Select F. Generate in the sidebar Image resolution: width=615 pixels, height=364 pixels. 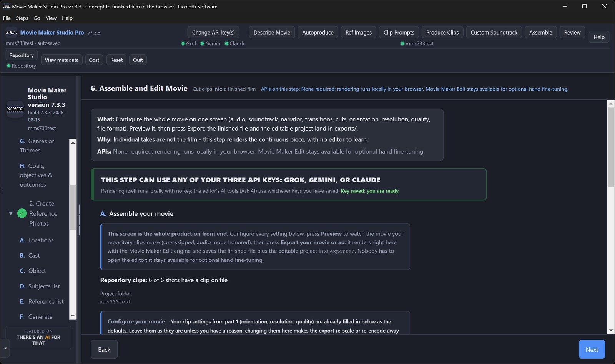(37, 317)
